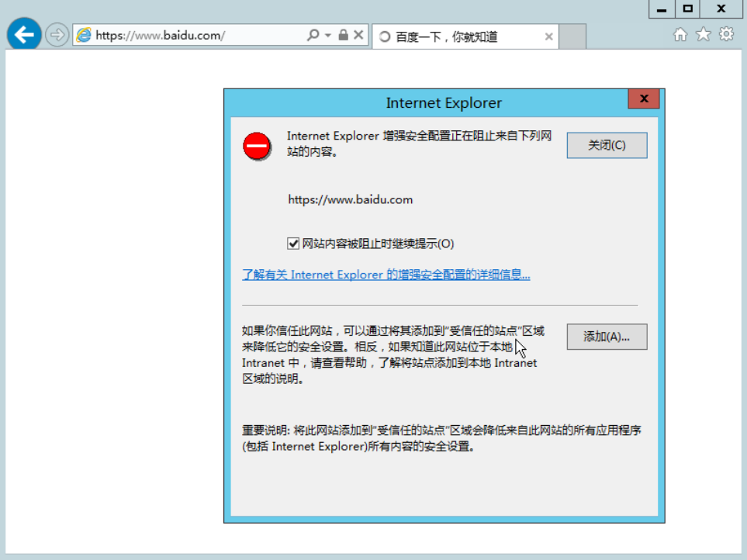The height and width of the screenshot is (560, 747).
Task: Open Favorites star icon
Action: click(703, 34)
